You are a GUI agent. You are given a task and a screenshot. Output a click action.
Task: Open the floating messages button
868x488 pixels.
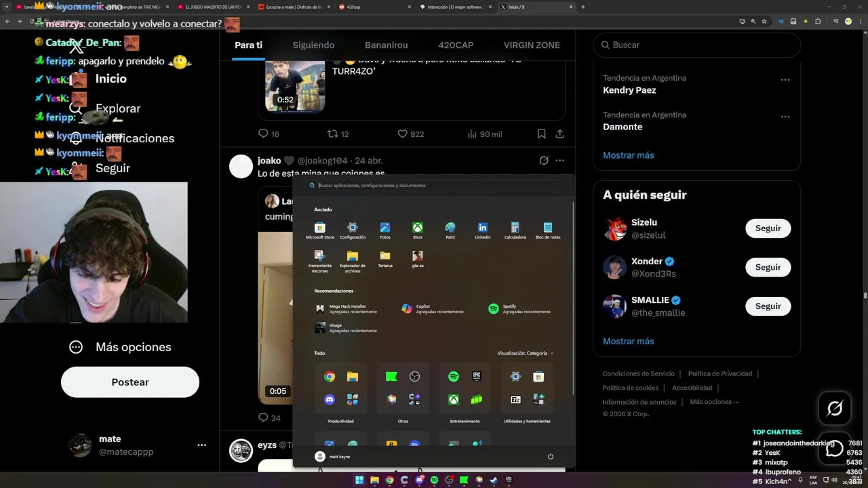835,448
